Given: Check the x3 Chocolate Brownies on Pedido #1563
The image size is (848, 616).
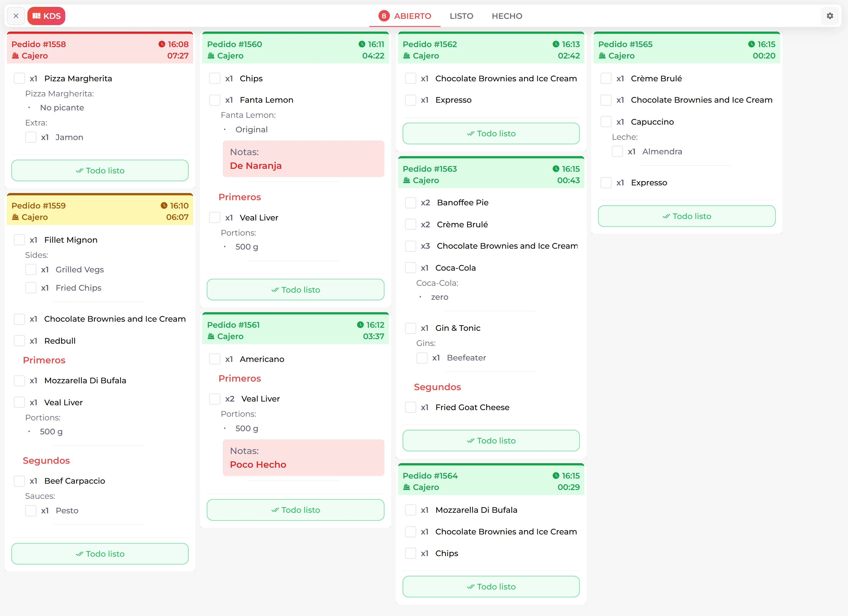Looking at the screenshot, I should [411, 246].
